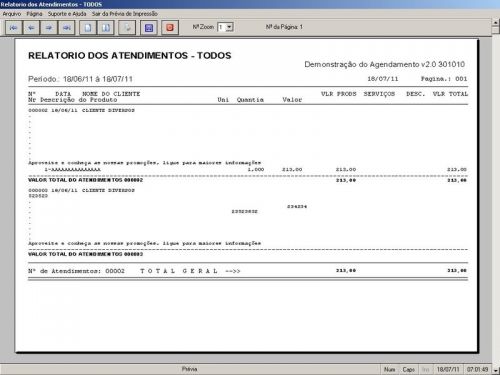Go to the first page of the preview

tap(14, 28)
